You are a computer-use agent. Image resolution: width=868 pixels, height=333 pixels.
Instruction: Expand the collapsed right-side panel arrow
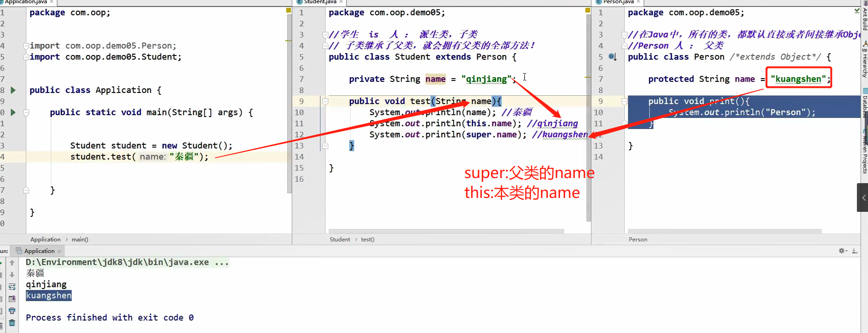(x=863, y=197)
